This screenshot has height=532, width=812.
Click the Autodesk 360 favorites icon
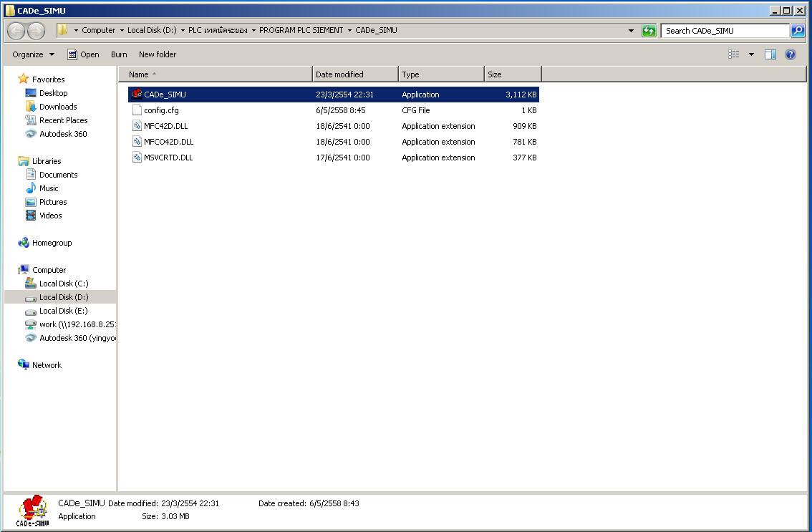31,134
